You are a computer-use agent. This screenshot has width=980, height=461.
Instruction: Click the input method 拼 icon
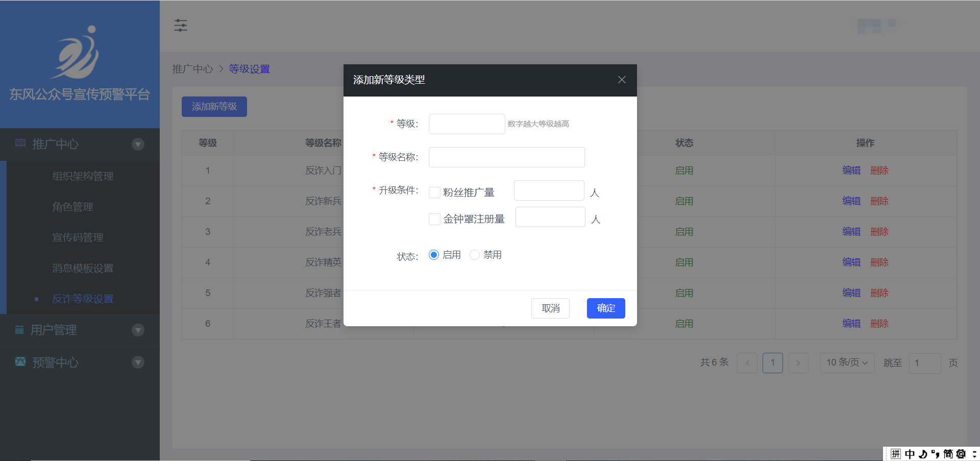point(896,454)
